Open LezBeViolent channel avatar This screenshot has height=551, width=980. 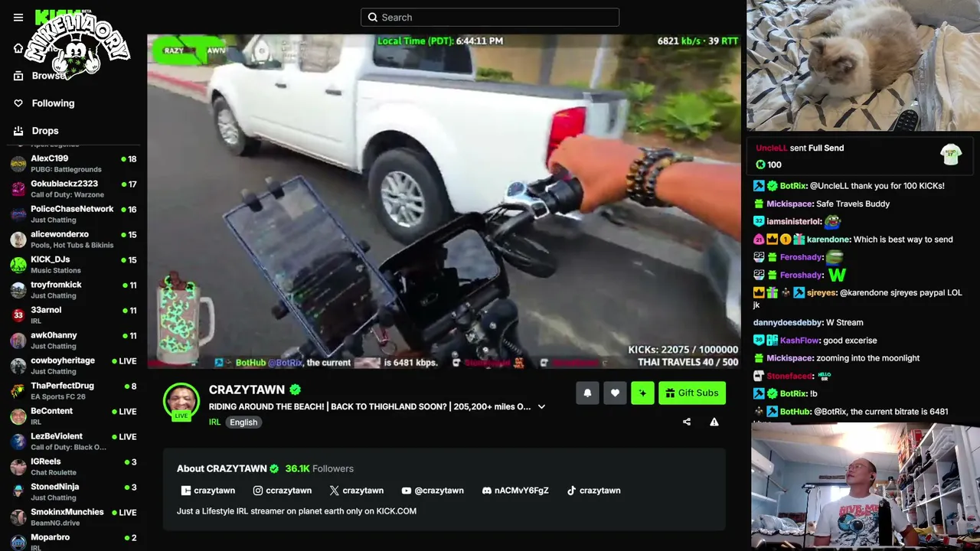pos(18,442)
